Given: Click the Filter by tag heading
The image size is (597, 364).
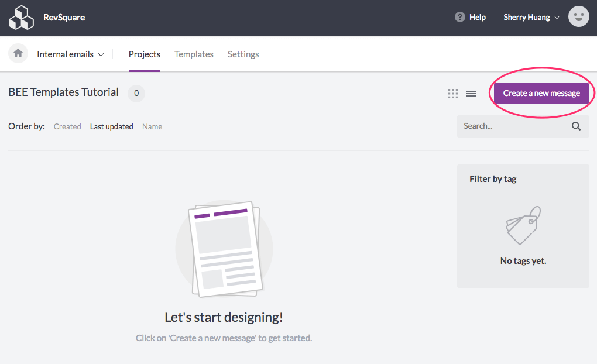Looking at the screenshot, I should tap(493, 179).
